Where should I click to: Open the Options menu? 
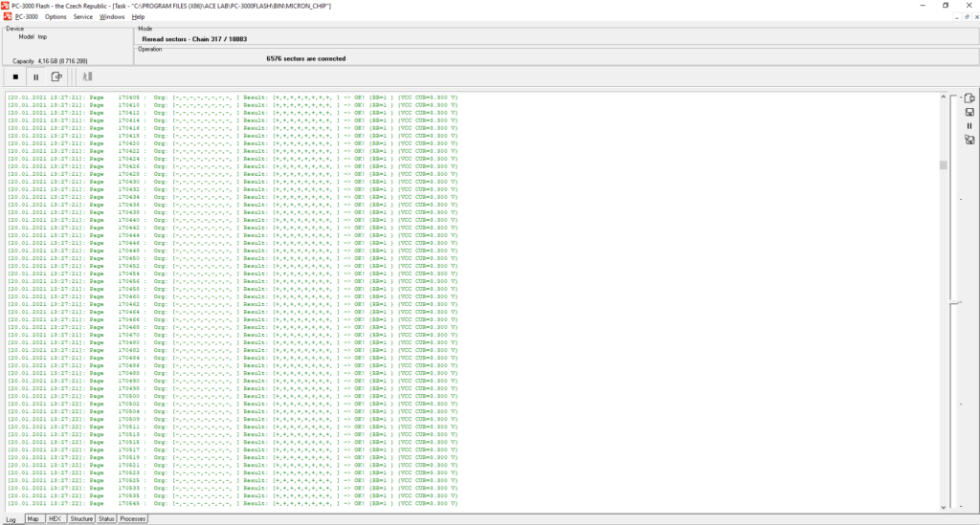click(x=56, y=16)
